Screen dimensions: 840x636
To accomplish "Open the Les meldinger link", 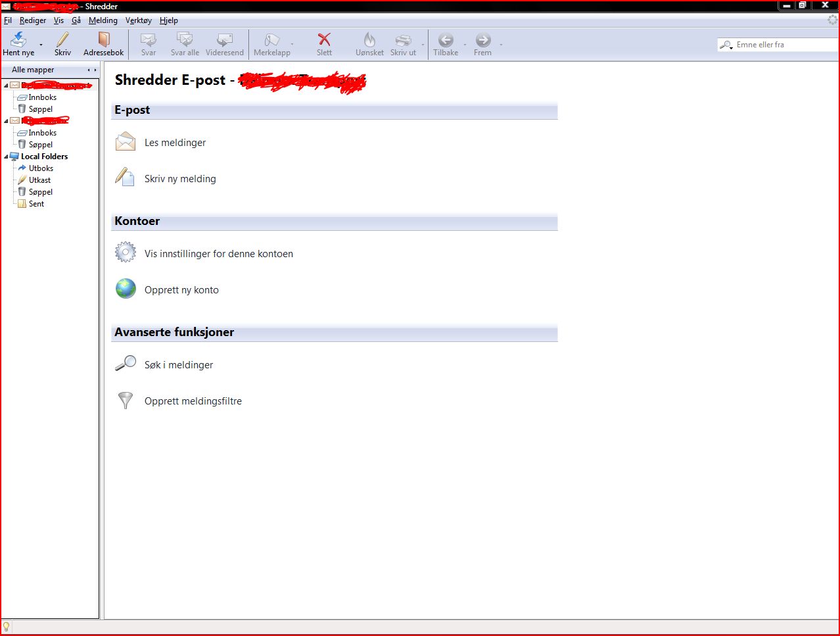I will tap(175, 143).
